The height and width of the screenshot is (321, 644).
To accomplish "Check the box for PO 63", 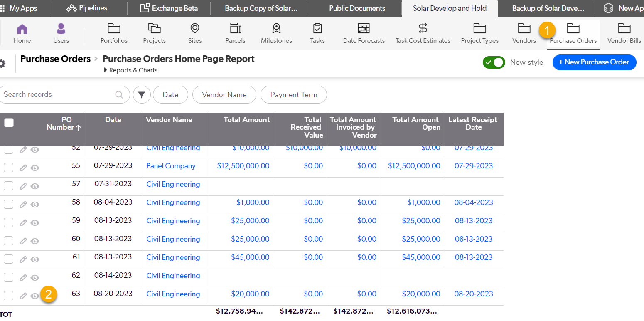I will pyautogui.click(x=8, y=296).
